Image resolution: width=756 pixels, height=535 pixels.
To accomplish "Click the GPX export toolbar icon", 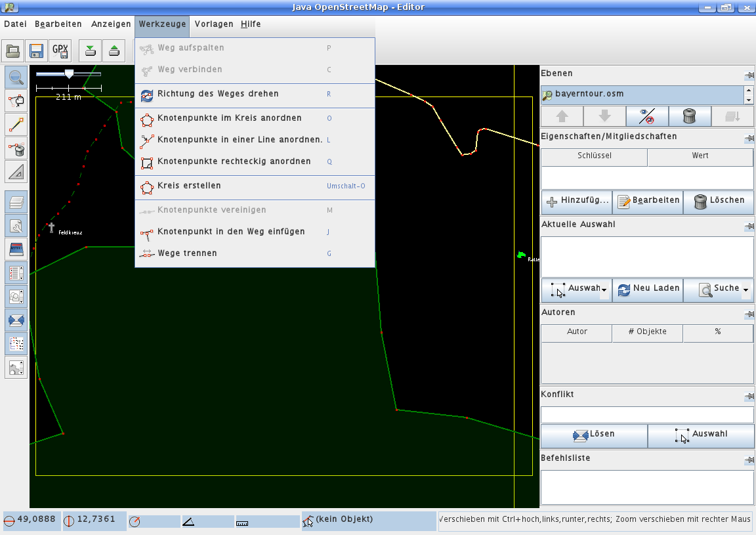I will click(x=60, y=51).
